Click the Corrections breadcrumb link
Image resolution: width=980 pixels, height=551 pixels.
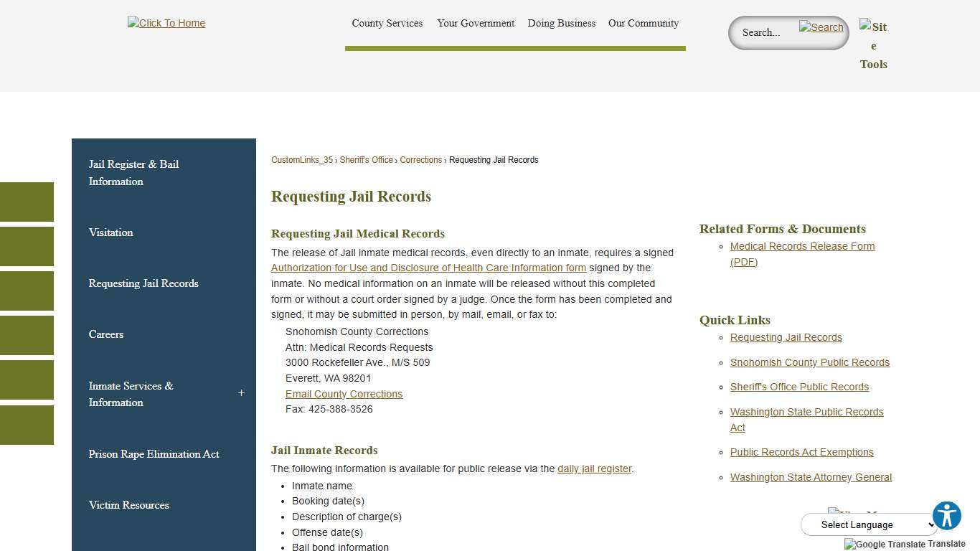pos(420,159)
